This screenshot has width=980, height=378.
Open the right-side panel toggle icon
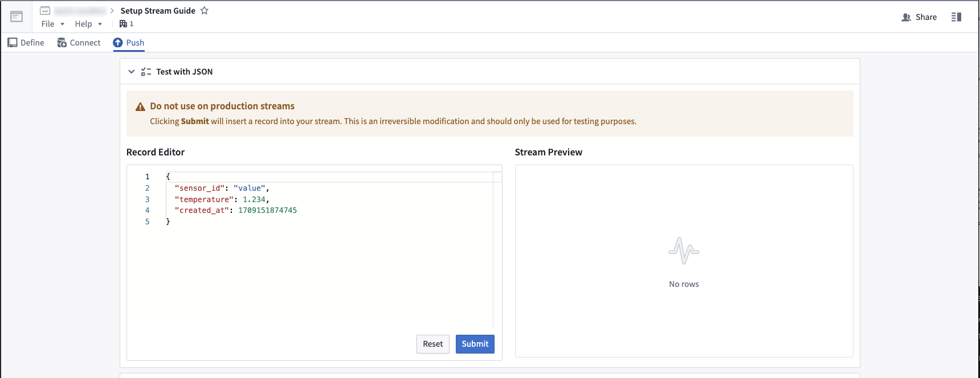[x=957, y=17]
